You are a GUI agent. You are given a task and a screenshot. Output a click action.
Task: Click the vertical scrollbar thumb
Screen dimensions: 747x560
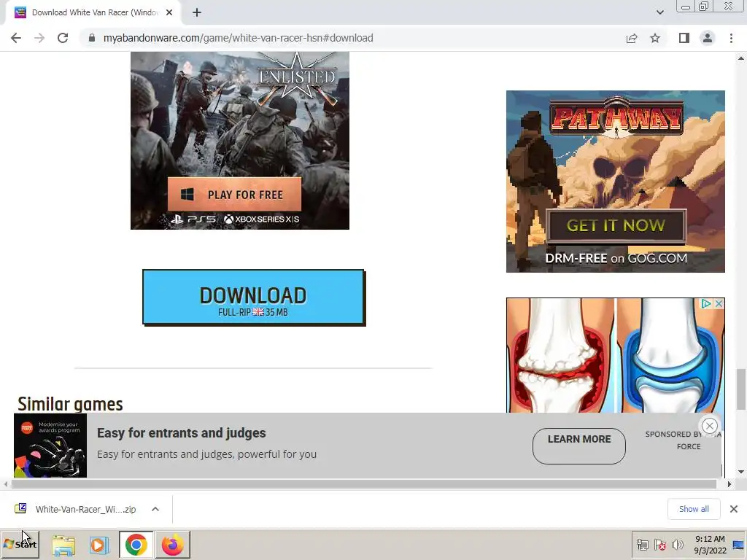(741, 389)
